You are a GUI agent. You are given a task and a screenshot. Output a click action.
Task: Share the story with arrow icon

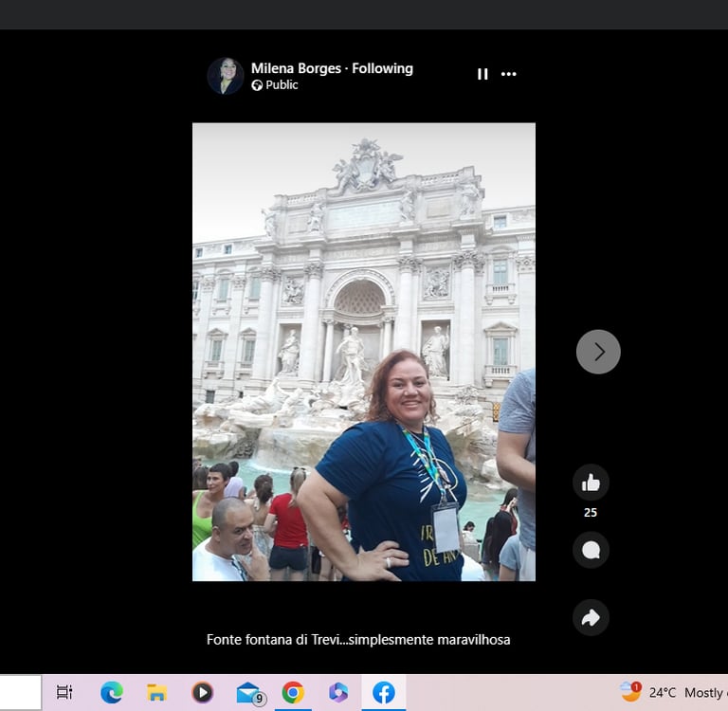[x=591, y=618]
